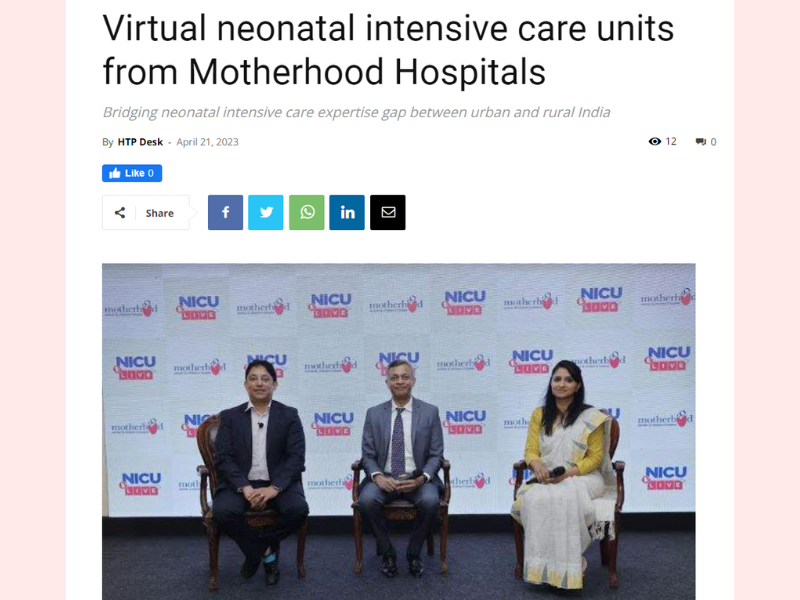
Task: Click the thumbs-up Like button
Action: pyautogui.click(x=132, y=173)
